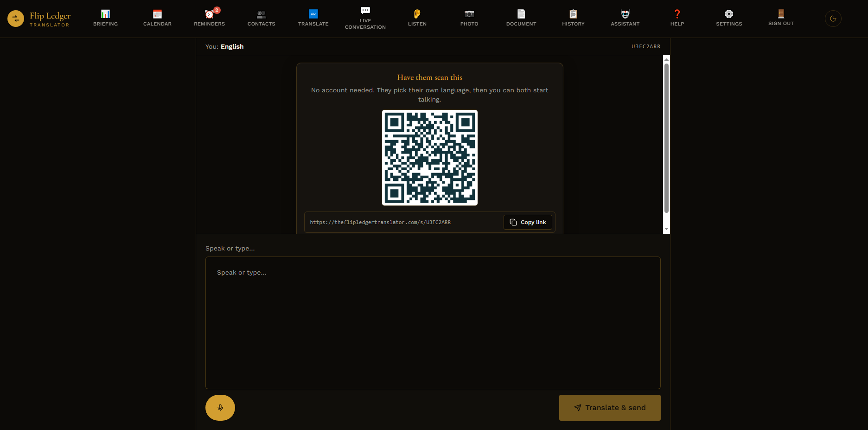The height and width of the screenshot is (430, 868).
Task: Open the Settings gear icon
Action: [728, 14]
